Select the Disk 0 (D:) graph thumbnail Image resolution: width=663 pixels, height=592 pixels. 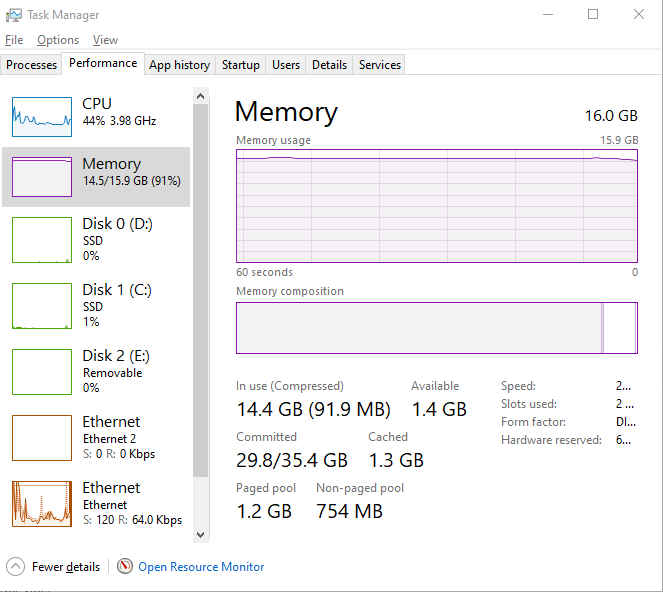42,239
